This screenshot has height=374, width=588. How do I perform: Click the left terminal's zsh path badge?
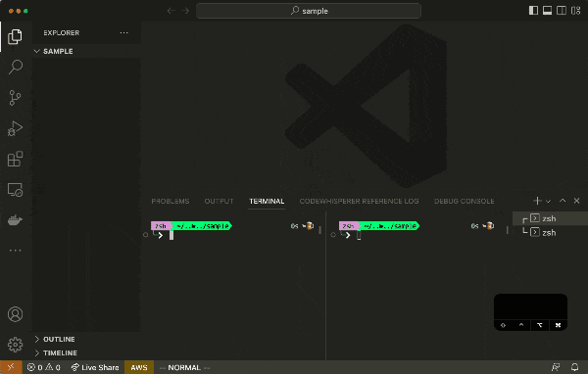pyautogui.click(x=192, y=225)
